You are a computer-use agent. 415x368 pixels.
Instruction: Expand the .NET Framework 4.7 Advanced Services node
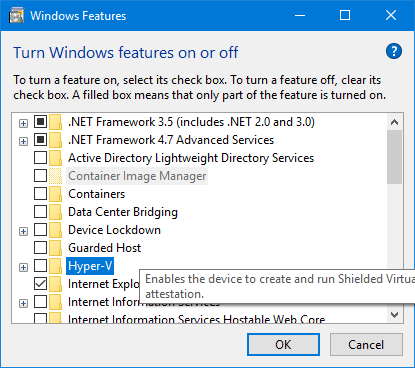(23, 141)
